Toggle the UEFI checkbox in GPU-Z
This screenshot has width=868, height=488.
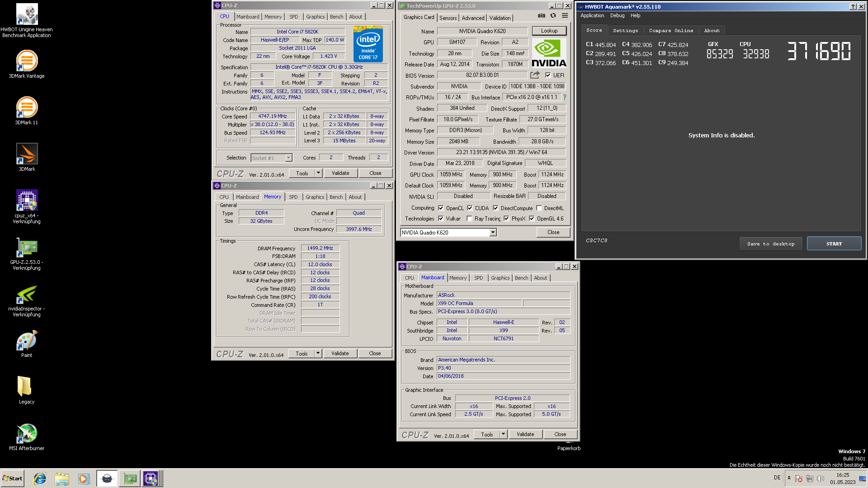click(548, 75)
